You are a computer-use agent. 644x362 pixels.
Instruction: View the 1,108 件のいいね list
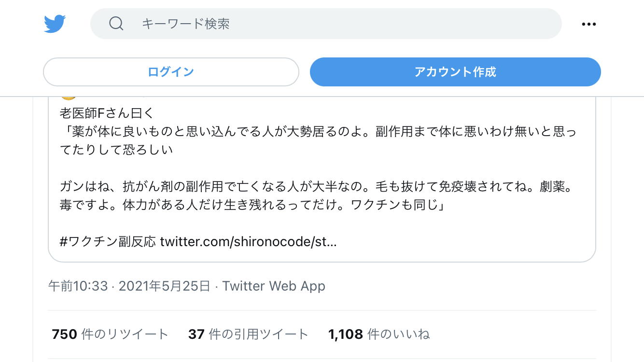tap(379, 334)
